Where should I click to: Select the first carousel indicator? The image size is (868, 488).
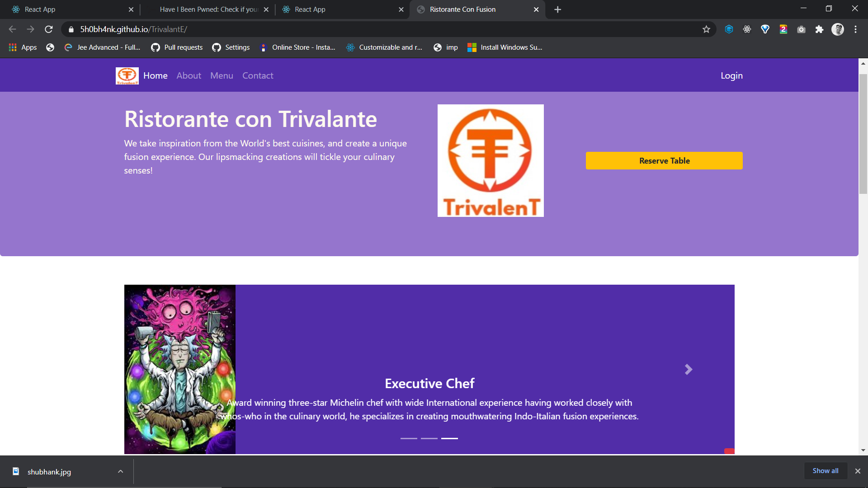tap(409, 438)
